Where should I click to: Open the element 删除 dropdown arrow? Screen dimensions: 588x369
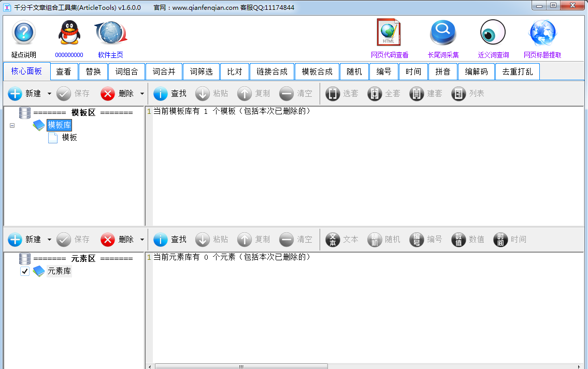pos(142,240)
